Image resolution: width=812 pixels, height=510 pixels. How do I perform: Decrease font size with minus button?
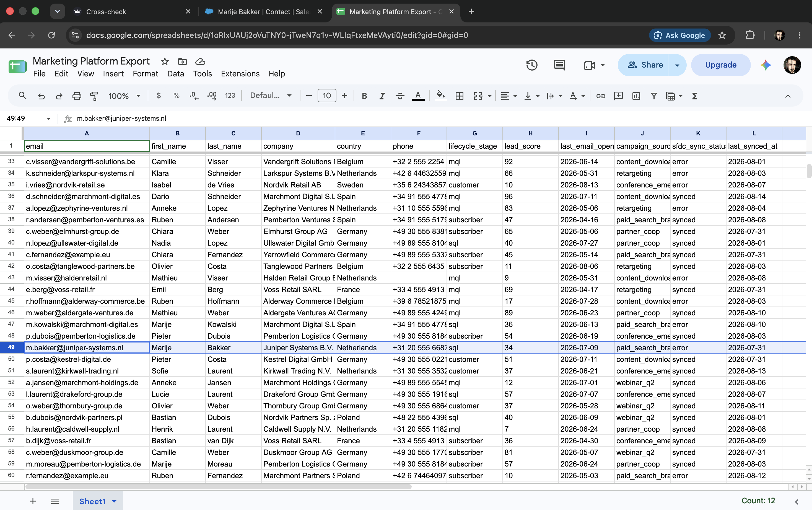(x=309, y=96)
